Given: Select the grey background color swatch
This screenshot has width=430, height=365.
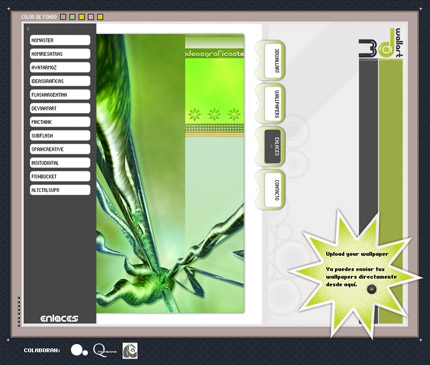Looking at the screenshot, I should coord(63,17).
